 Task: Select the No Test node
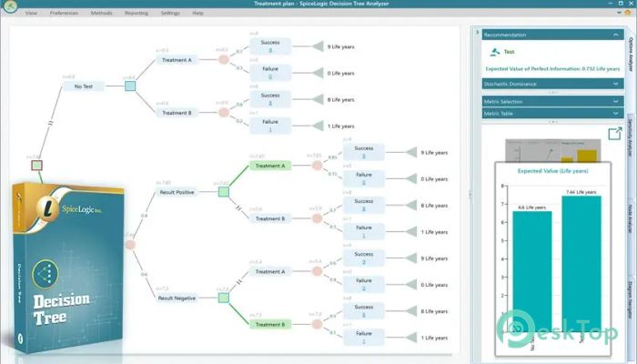[x=84, y=86]
